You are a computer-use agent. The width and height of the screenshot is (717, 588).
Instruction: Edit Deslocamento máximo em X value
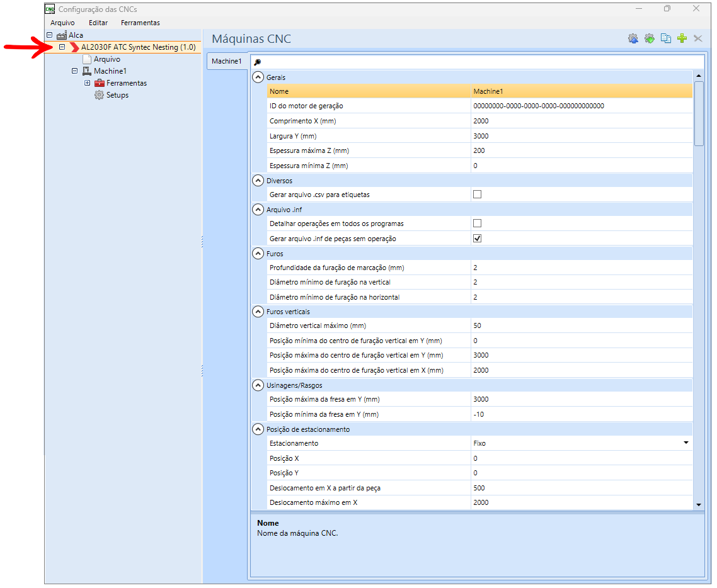click(581, 502)
